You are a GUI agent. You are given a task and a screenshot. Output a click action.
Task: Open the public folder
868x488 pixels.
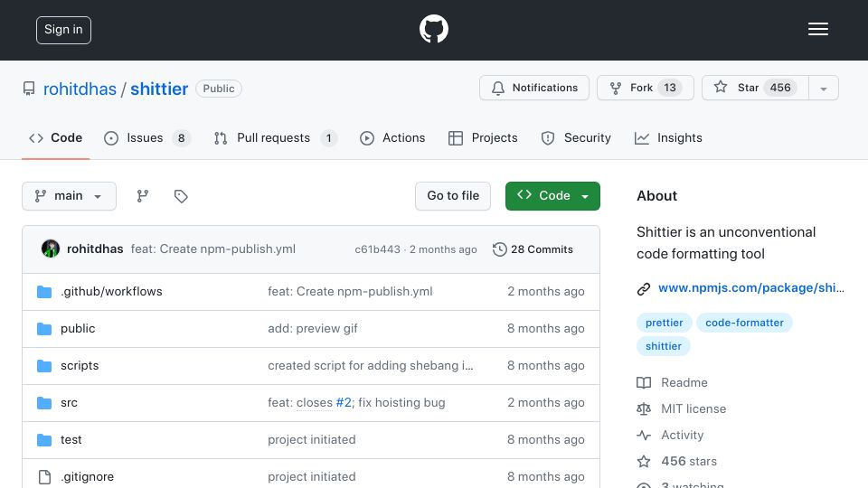click(x=78, y=329)
